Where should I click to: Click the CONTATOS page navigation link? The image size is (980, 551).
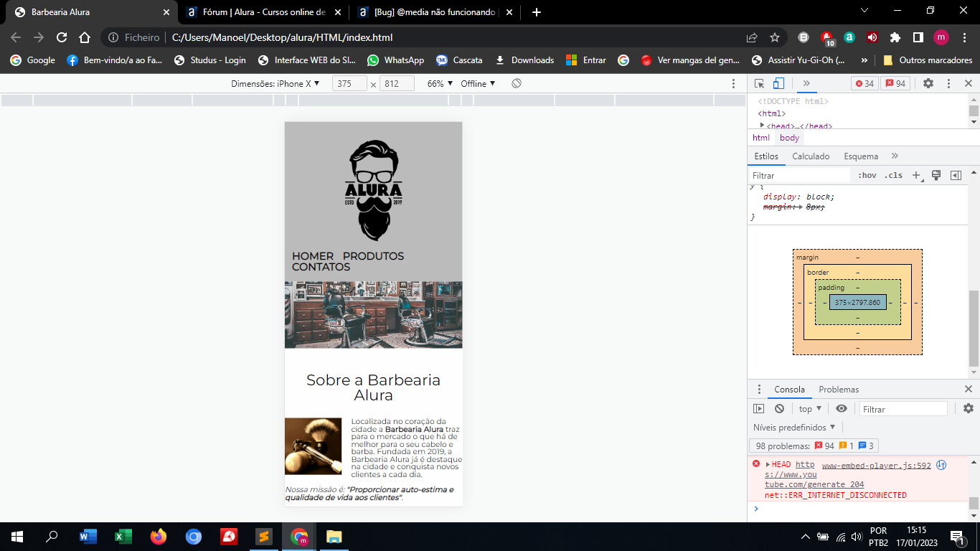(x=321, y=267)
